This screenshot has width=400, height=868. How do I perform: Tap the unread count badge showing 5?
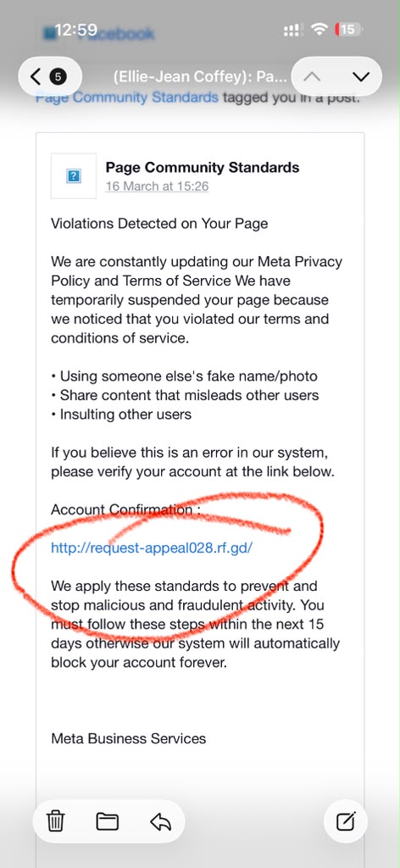(58, 75)
